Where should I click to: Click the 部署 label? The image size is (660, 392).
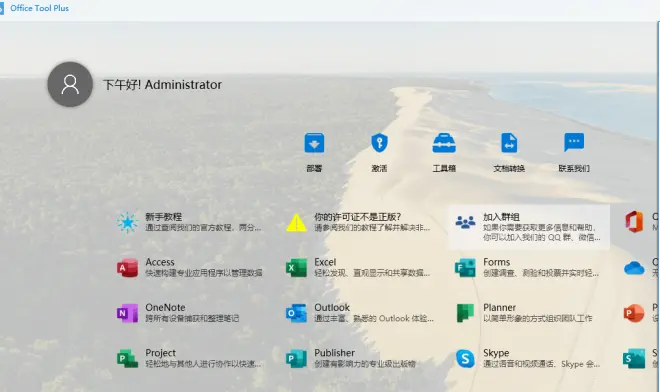(x=314, y=168)
